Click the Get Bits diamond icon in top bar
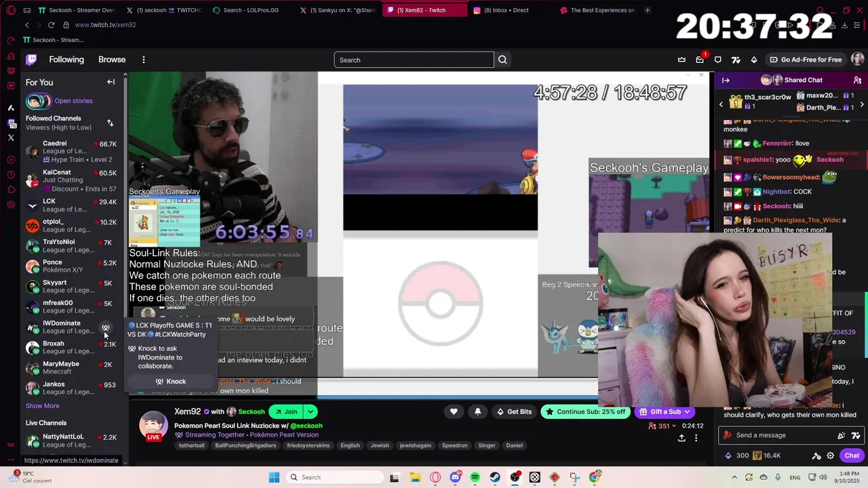Screen dimensions: 868x488 coord(753,60)
